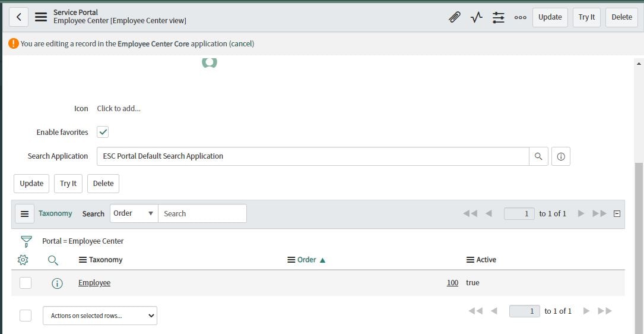Open the Taxonomy list controls menu
Screen dimensions: 644x334
[x=25, y=214]
